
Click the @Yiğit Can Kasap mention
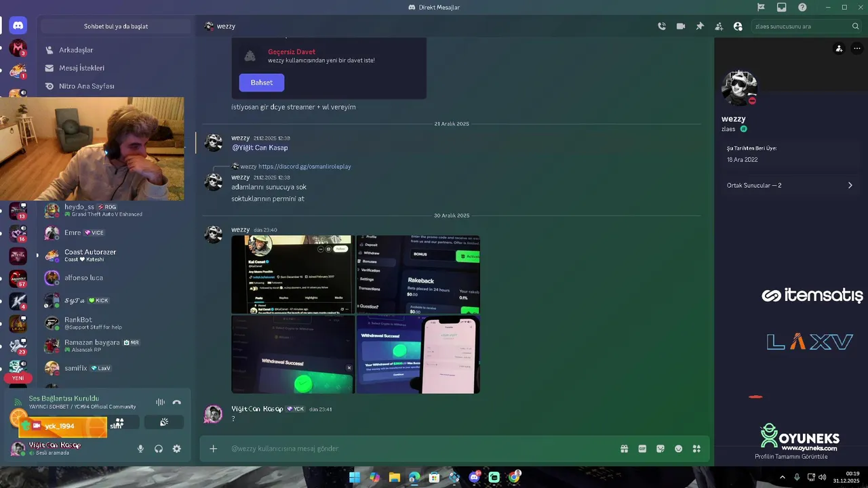(x=260, y=148)
